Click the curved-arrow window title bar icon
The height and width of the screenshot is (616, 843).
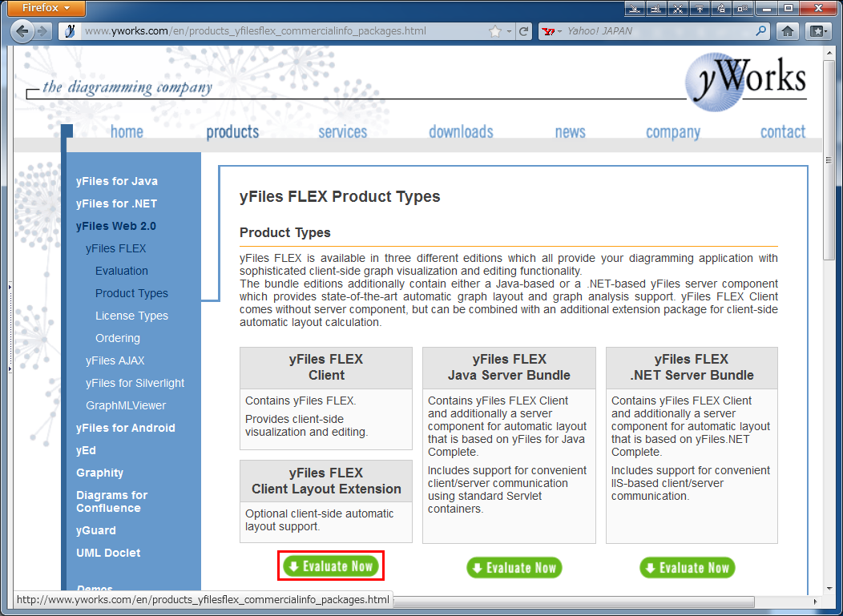721,8
